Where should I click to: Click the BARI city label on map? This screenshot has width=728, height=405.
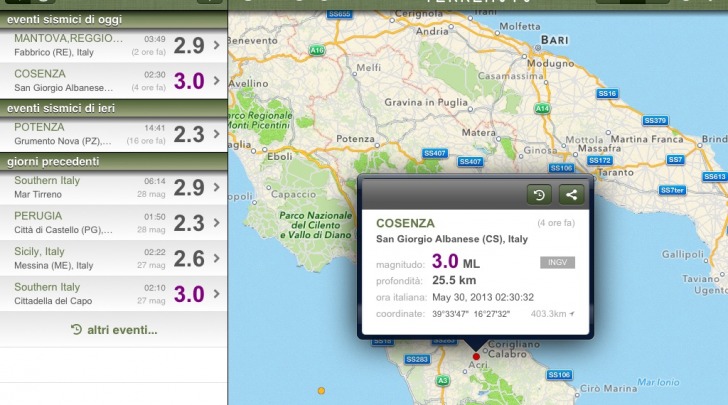[x=554, y=40]
